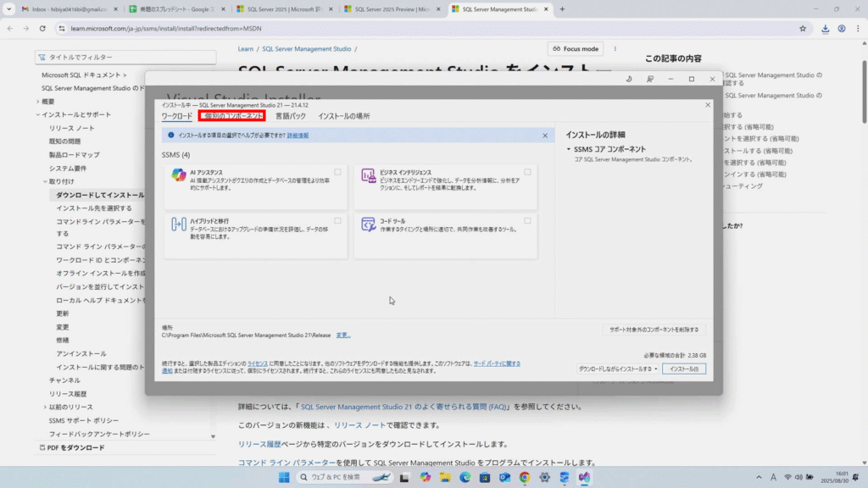Enable the AI アシスタンス workload checkbox

[337, 172]
